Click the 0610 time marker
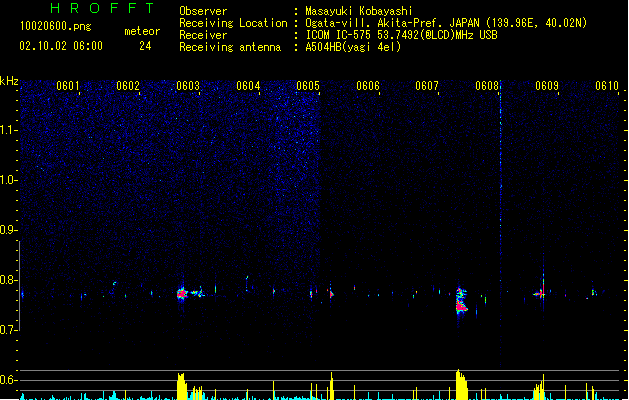Viewport: 629px width, 400px height. point(607,86)
